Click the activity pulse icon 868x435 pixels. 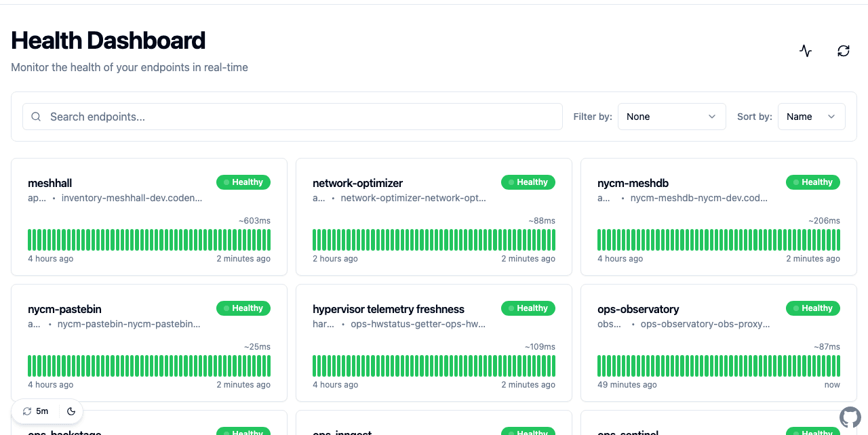(806, 51)
